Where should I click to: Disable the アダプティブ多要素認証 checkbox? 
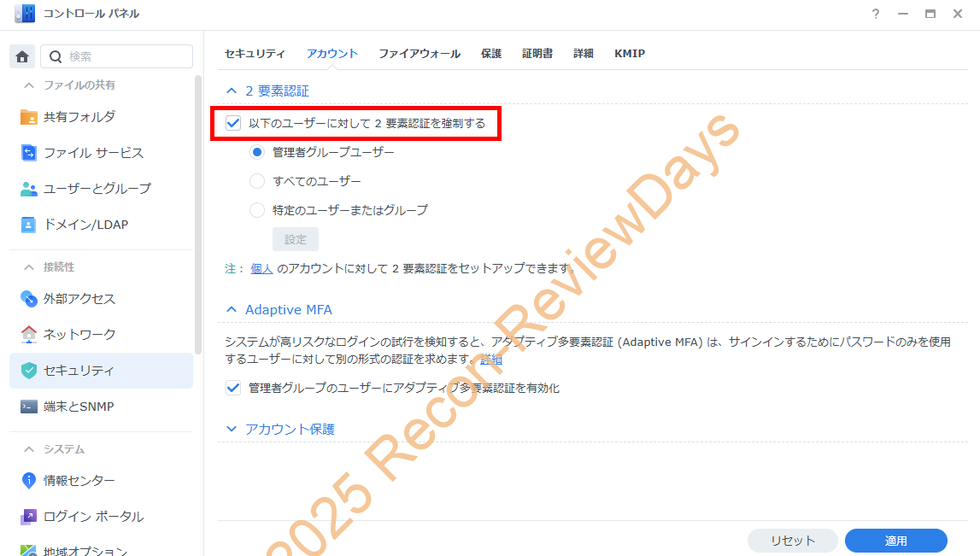[233, 388]
